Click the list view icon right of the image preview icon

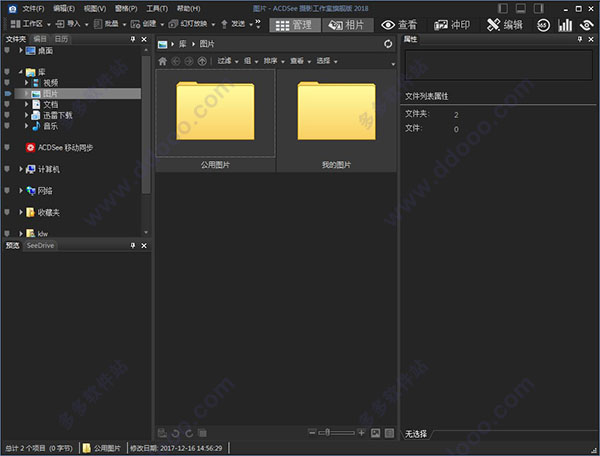[389, 433]
